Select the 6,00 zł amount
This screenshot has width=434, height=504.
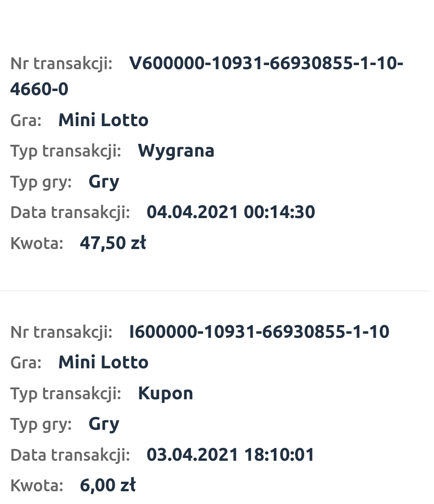[107, 485]
